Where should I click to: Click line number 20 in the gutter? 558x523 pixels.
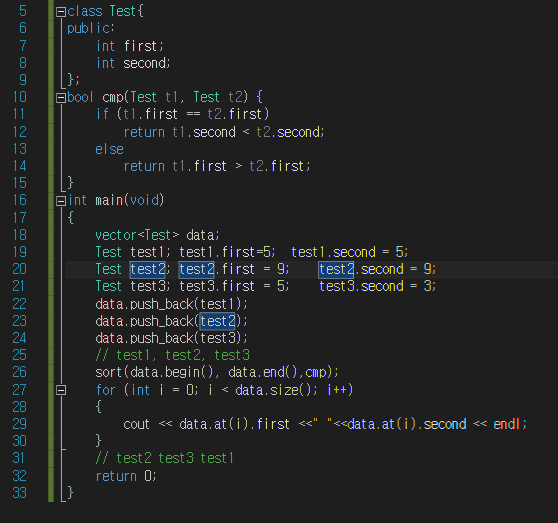click(x=20, y=269)
